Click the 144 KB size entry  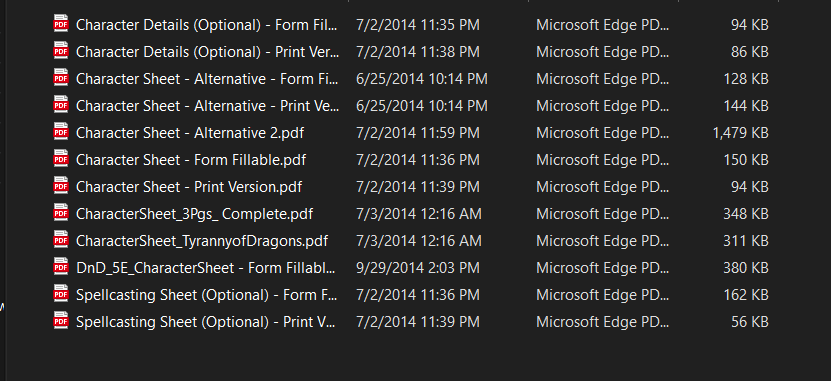746,106
